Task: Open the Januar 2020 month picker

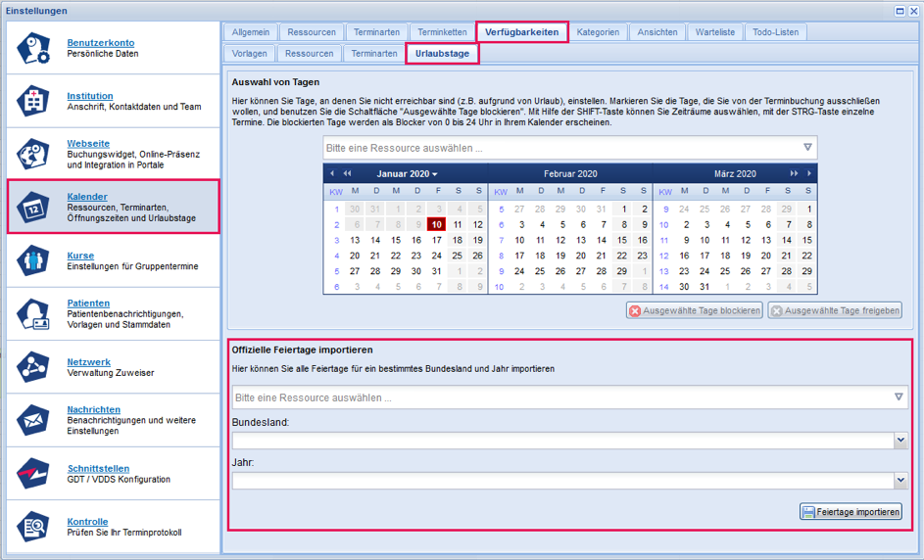Action: [x=408, y=173]
